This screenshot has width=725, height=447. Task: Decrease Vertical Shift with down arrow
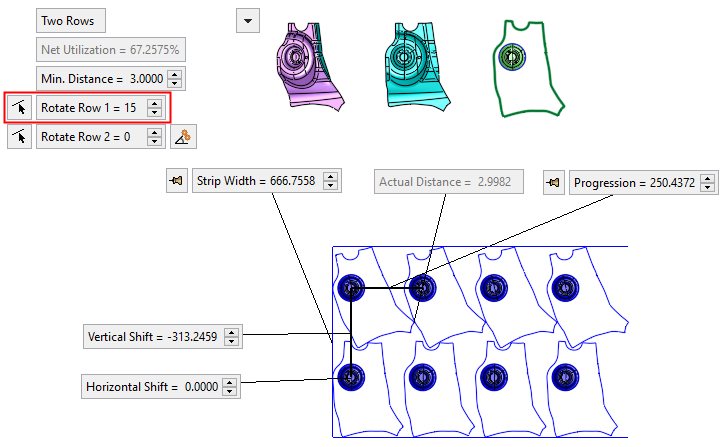click(x=231, y=341)
